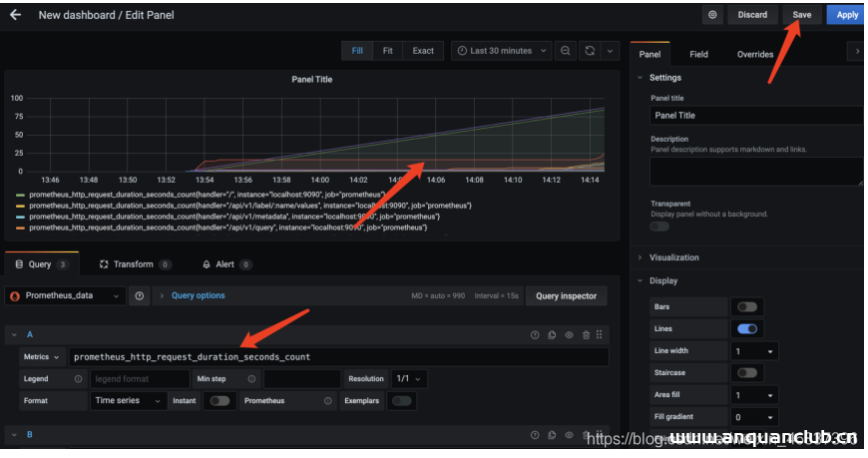The image size is (868, 458).
Task: Switch to the Field tab
Action: point(698,54)
